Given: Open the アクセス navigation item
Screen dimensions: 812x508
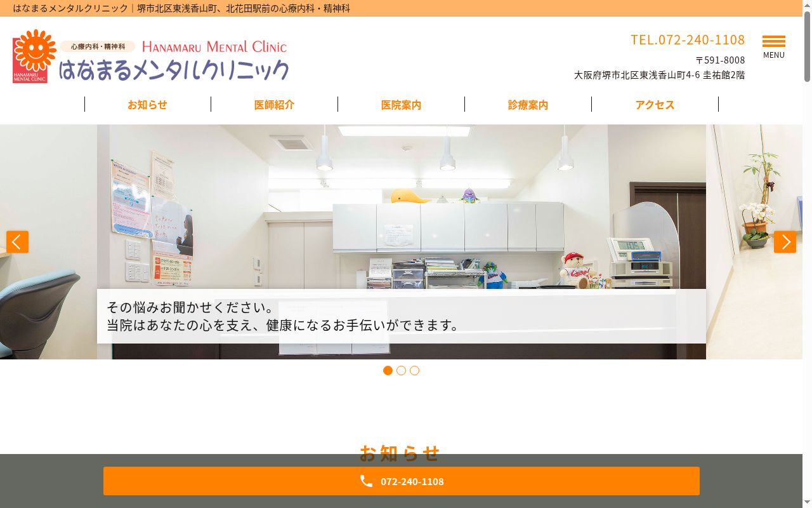Looking at the screenshot, I should pos(655,105).
